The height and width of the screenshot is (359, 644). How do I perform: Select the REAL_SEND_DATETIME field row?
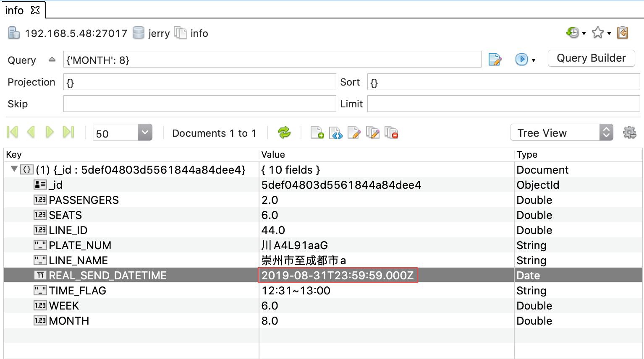323,275
